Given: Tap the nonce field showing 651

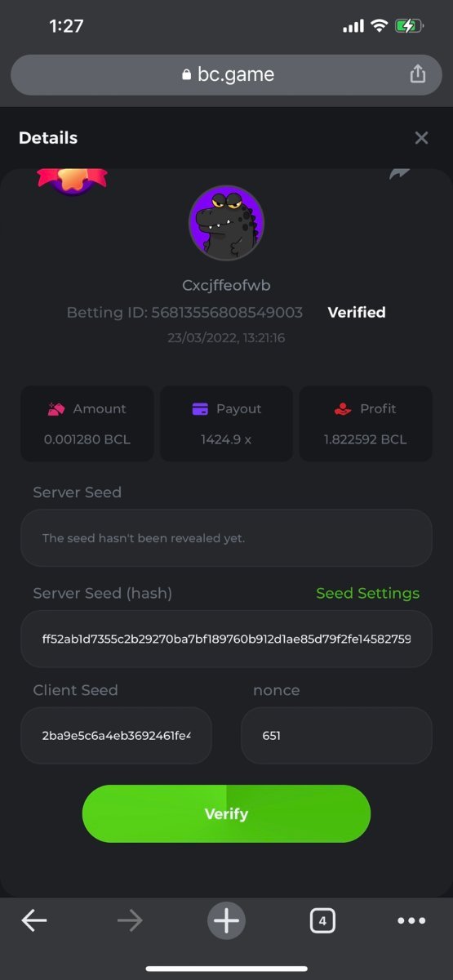Looking at the screenshot, I should point(336,735).
